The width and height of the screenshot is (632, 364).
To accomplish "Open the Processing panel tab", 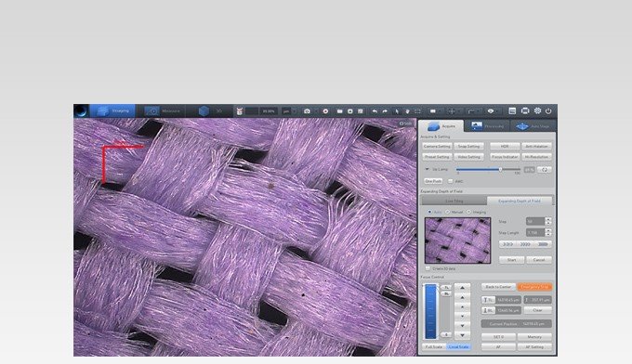I will [487, 126].
